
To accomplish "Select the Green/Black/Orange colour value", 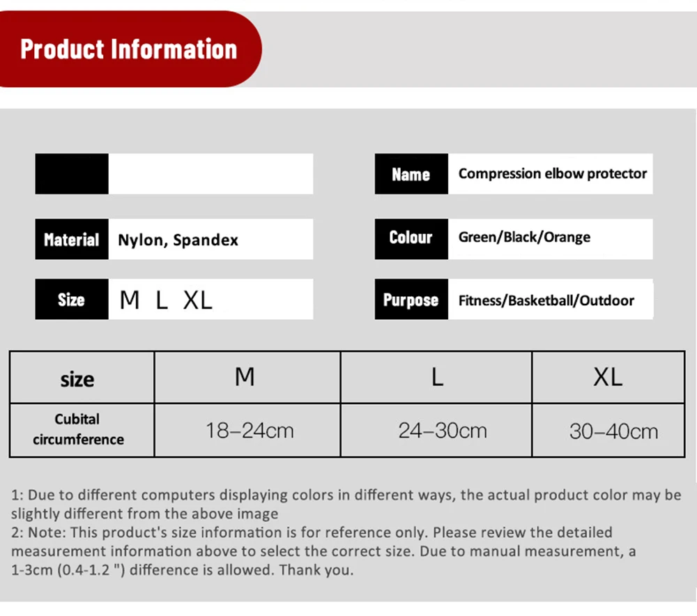I will click(524, 238).
